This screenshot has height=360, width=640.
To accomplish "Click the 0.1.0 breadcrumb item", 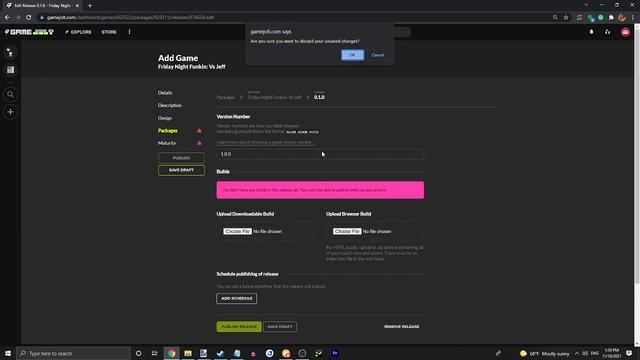I will pyautogui.click(x=319, y=98).
